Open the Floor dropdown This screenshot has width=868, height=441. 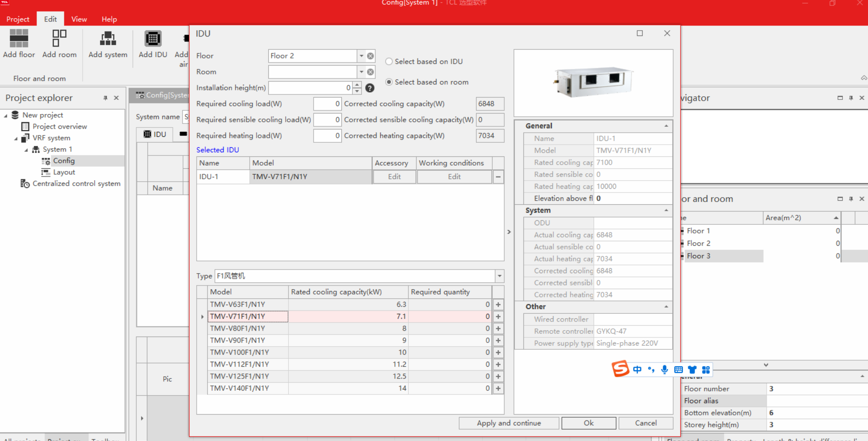[x=361, y=56]
